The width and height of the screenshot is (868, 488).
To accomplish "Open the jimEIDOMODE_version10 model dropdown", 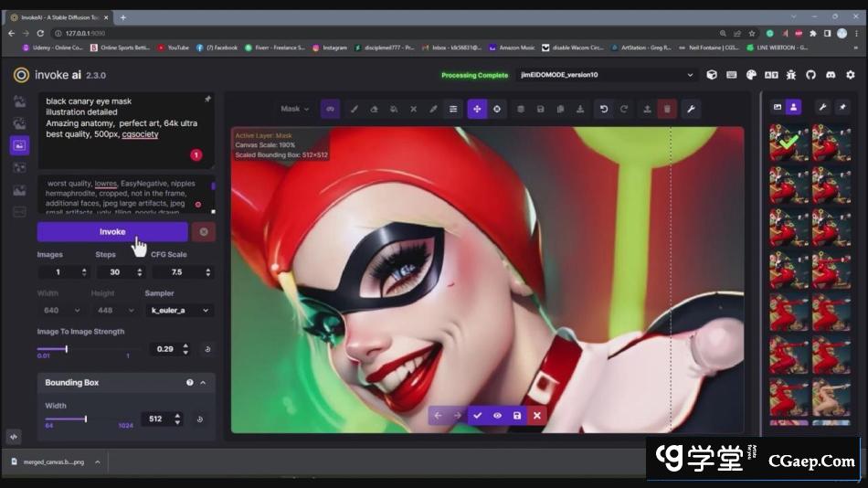I will click(x=606, y=75).
